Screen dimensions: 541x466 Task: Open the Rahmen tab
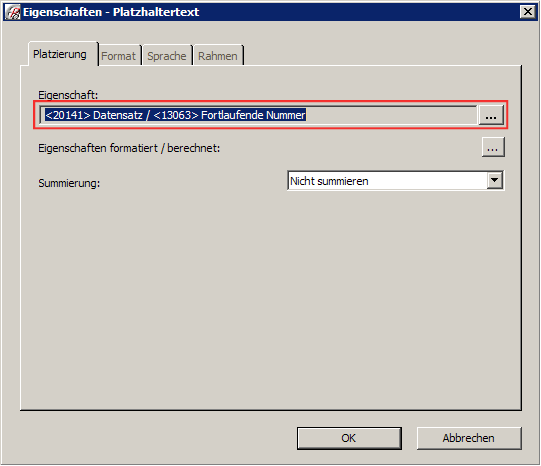pos(218,56)
